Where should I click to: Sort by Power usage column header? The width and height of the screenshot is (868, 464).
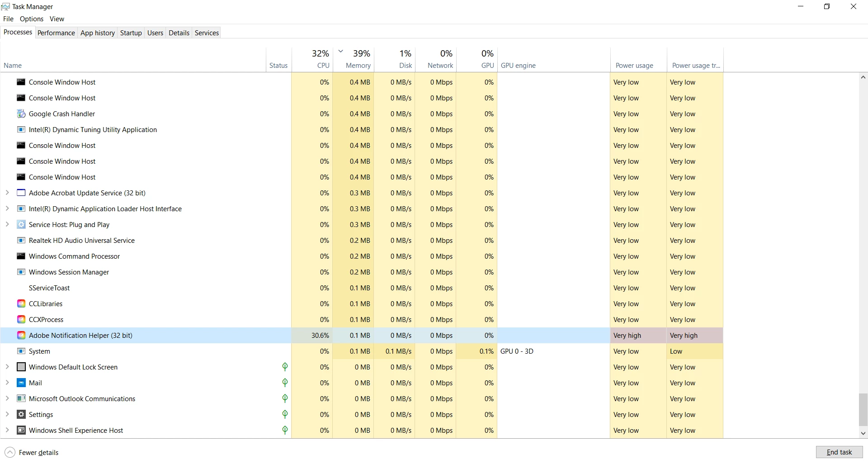[638, 59]
